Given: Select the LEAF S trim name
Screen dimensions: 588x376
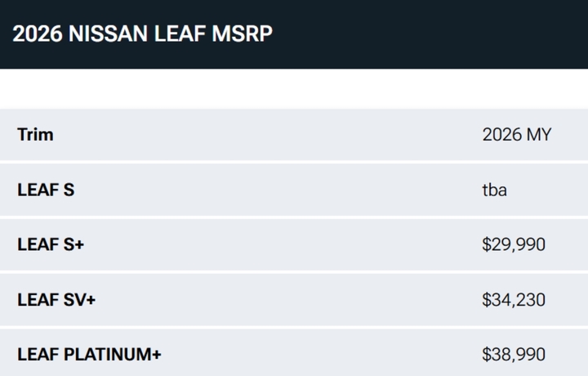Looking at the screenshot, I should point(46,190).
